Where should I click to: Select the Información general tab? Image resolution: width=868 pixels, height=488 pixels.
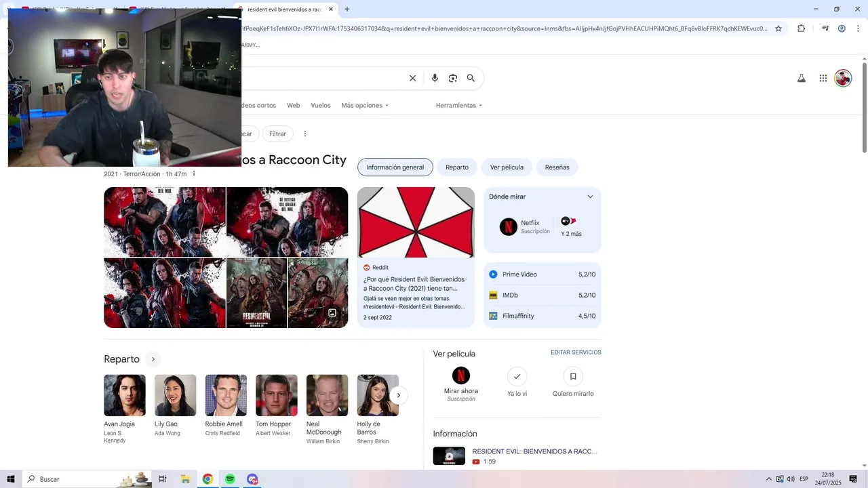(395, 167)
